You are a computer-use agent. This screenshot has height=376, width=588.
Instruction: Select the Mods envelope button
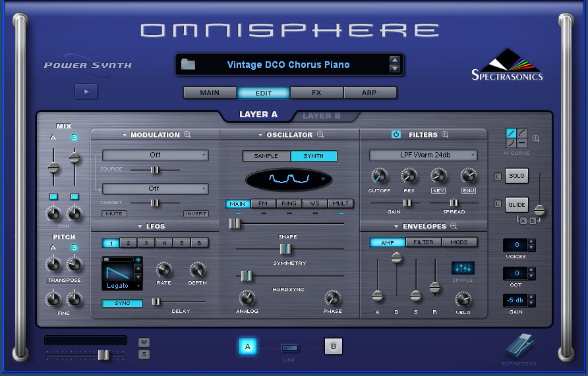coord(459,242)
